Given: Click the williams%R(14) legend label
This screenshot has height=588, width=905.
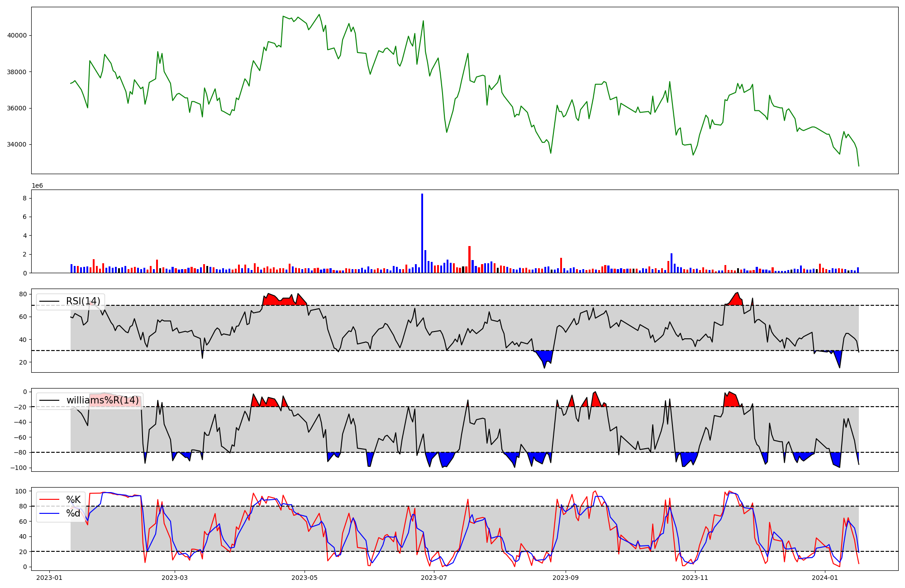Looking at the screenshot, I should pyautogui.click(x=103, y=400).
